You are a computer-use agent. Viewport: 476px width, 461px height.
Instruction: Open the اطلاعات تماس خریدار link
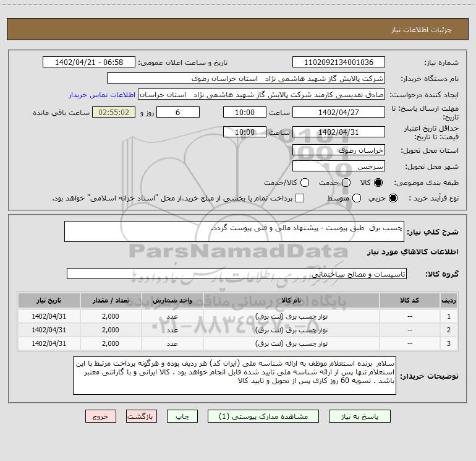pos(102,95)
